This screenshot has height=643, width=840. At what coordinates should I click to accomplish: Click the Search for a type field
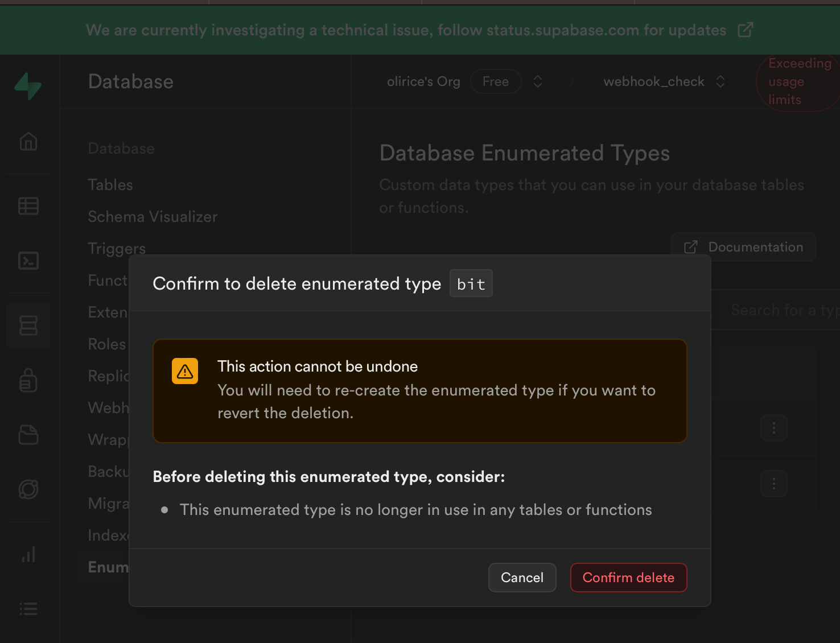[785, 310]
